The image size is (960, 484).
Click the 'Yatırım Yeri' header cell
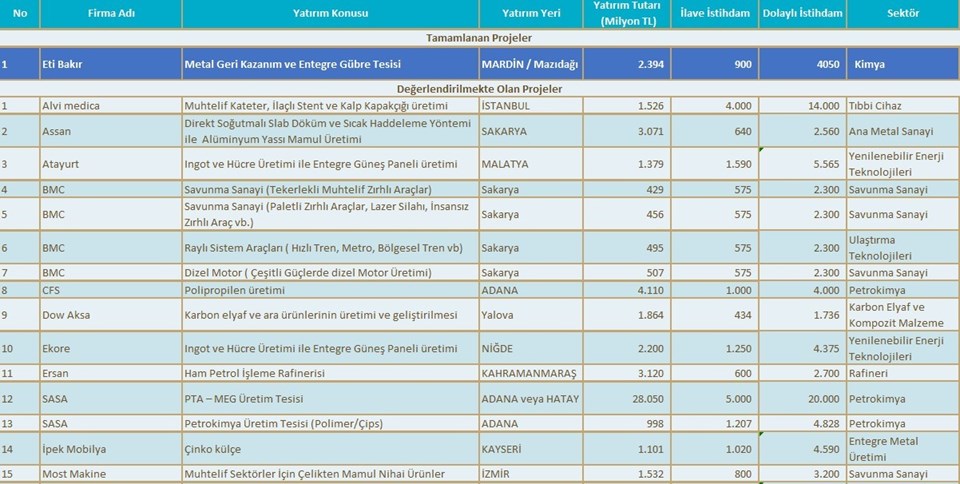coord(530,14)
